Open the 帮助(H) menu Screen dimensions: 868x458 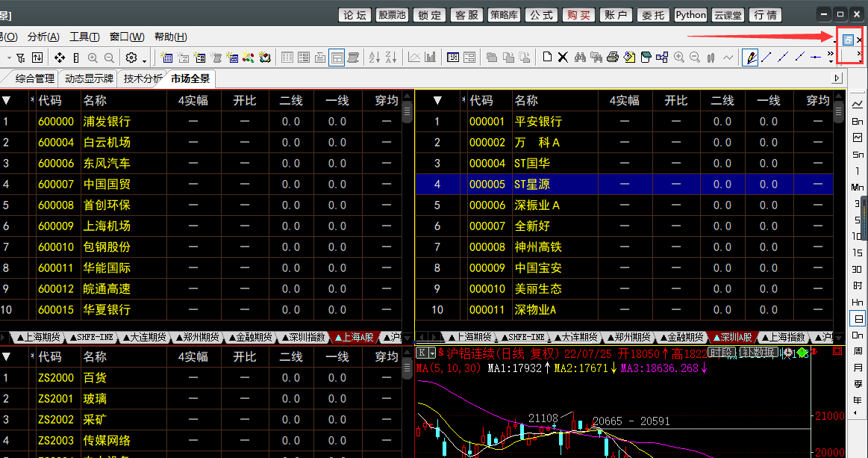point(170,37)
